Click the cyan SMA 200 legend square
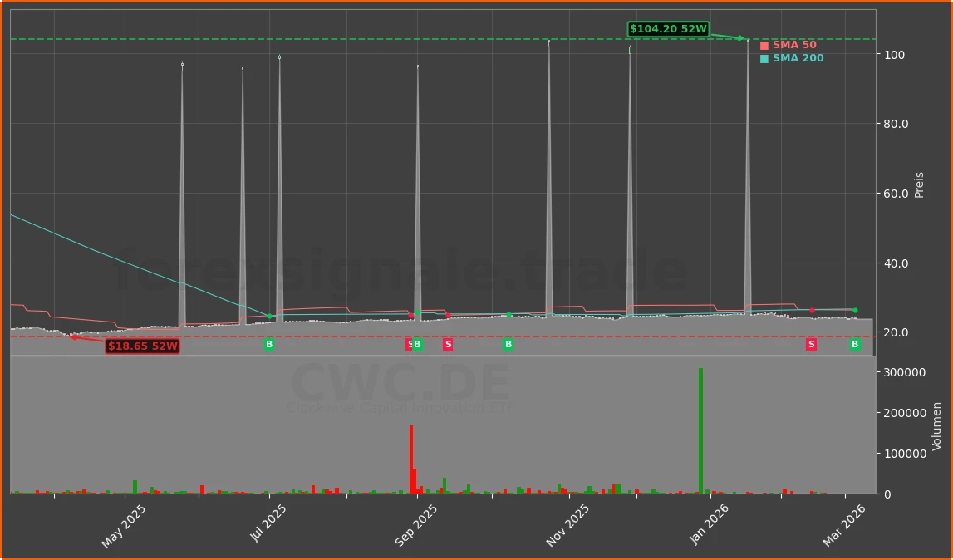This screenshot has height=560, width=953. 764,58
